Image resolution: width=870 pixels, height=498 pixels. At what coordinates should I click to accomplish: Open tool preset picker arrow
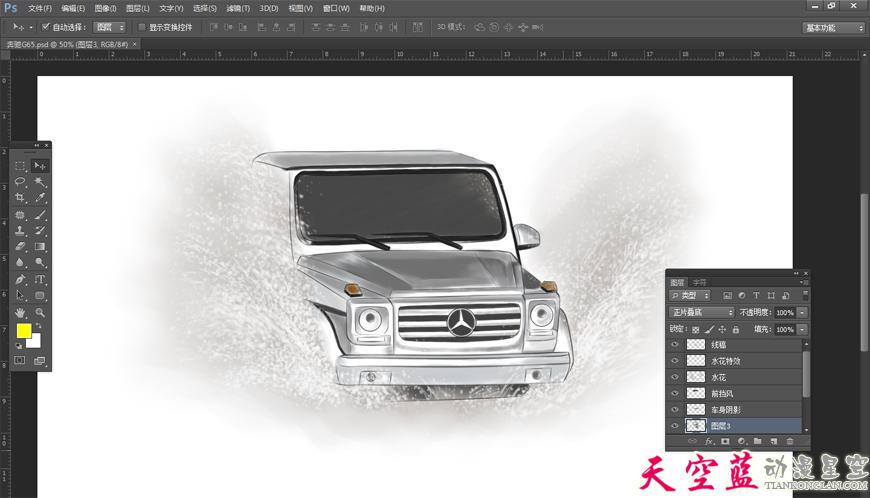click(31, 27)
